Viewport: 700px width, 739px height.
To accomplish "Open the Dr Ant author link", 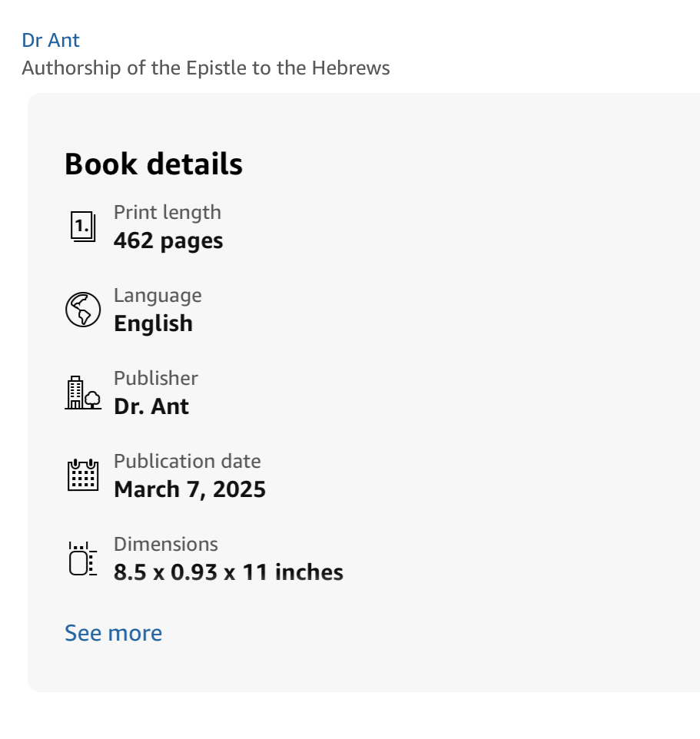I will (x=51, y=40).
